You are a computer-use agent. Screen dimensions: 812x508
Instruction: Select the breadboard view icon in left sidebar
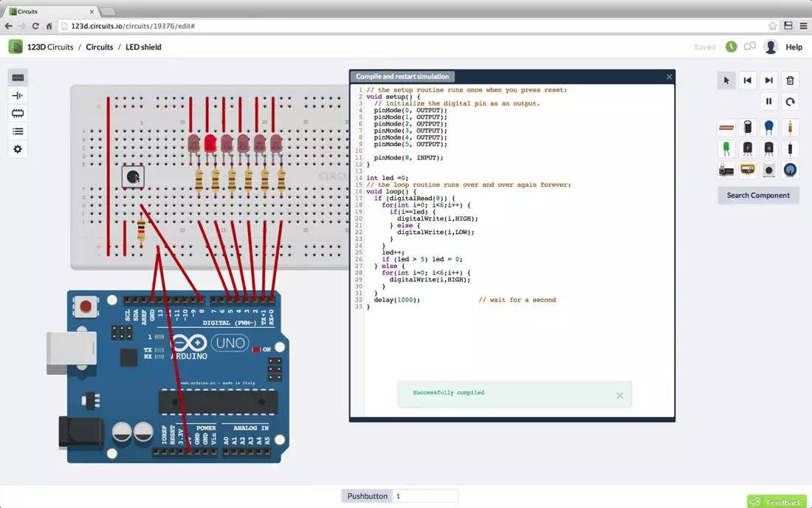coord(18,77)
